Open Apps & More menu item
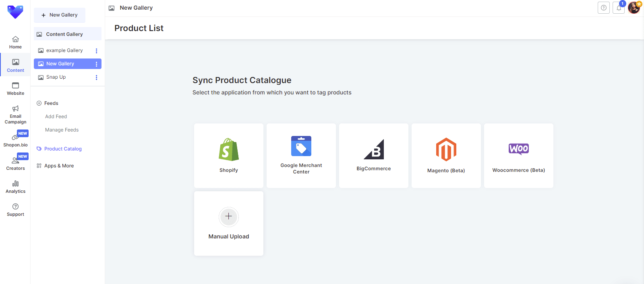The width and height of the screenshot is (644, 284). tap(59, 166)
